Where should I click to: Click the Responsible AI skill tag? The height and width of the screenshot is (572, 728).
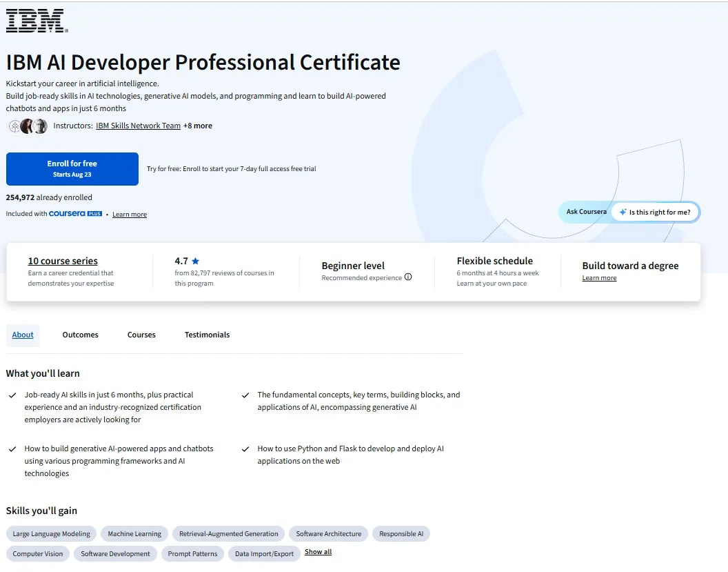[401, 534]
